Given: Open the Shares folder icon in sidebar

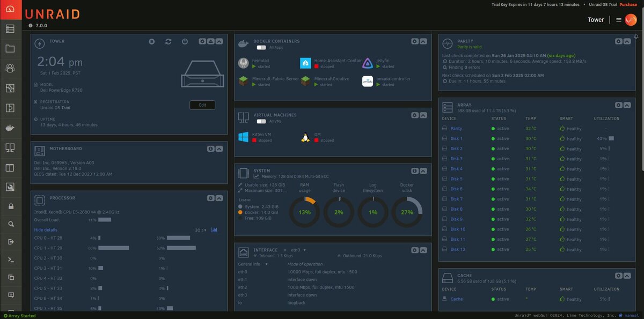Looking at the screenshot, I should point(10,49).
